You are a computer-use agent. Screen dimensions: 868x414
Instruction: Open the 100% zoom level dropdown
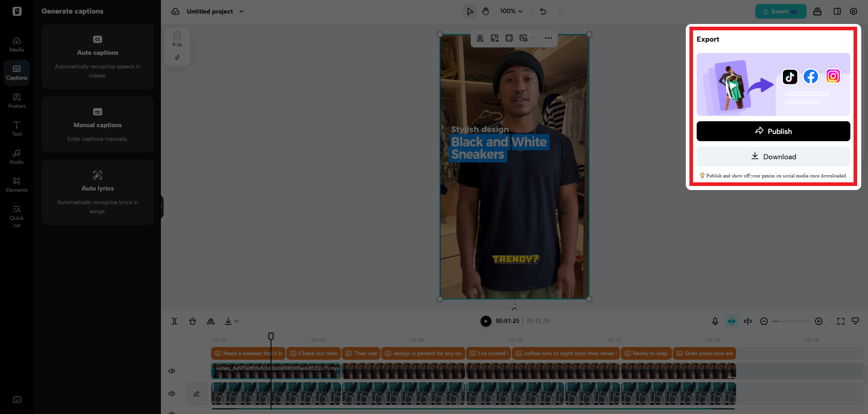point(511,11)
